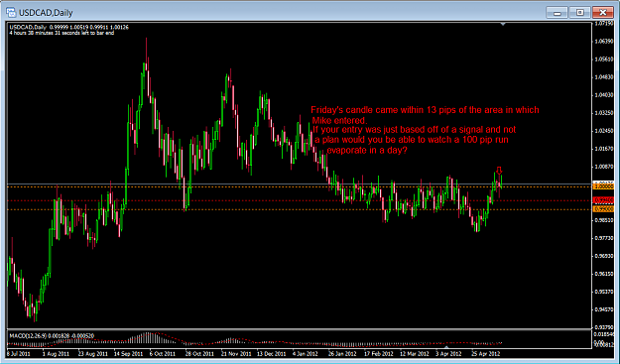Viewport: 620px width, 364px height.
Task: Click the '6 Oct 2011' date label
Action: 163,354
